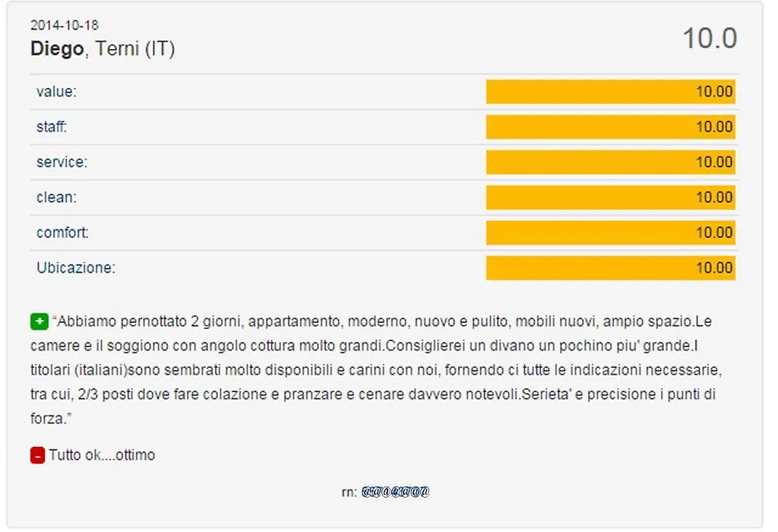The image size is (778, 532).
Task: Click the Ubicazione rating yellow bar
Action: coord(611,268)
